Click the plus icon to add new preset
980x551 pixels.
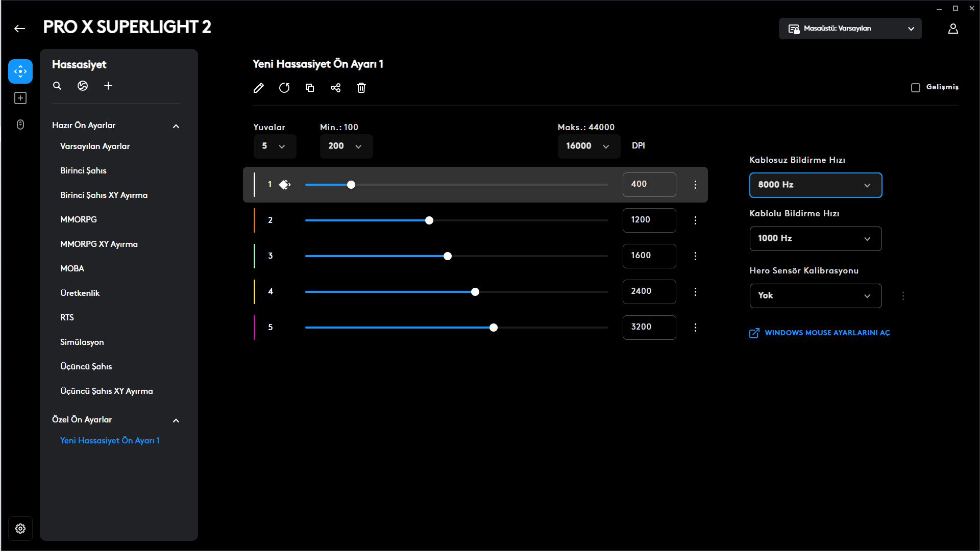108,86
